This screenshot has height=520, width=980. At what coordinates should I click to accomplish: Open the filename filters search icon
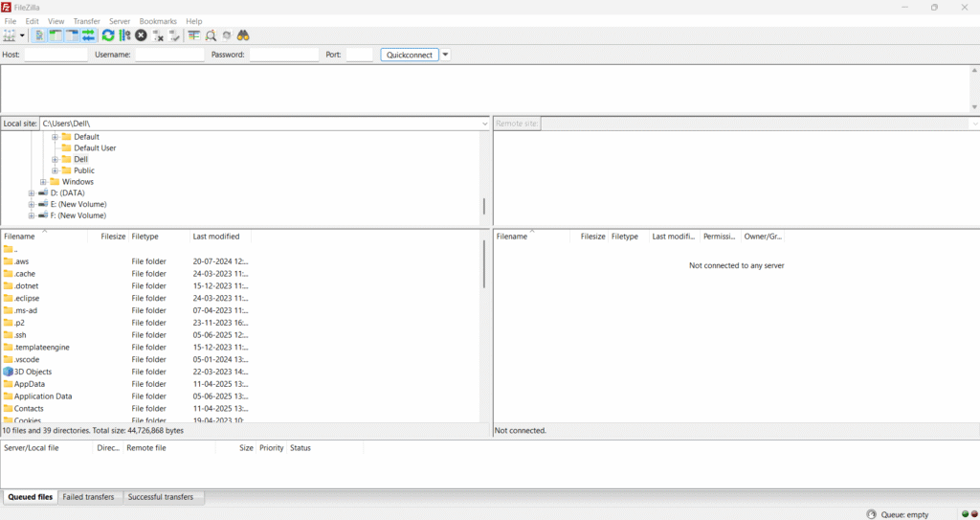(x=211, y=35)
